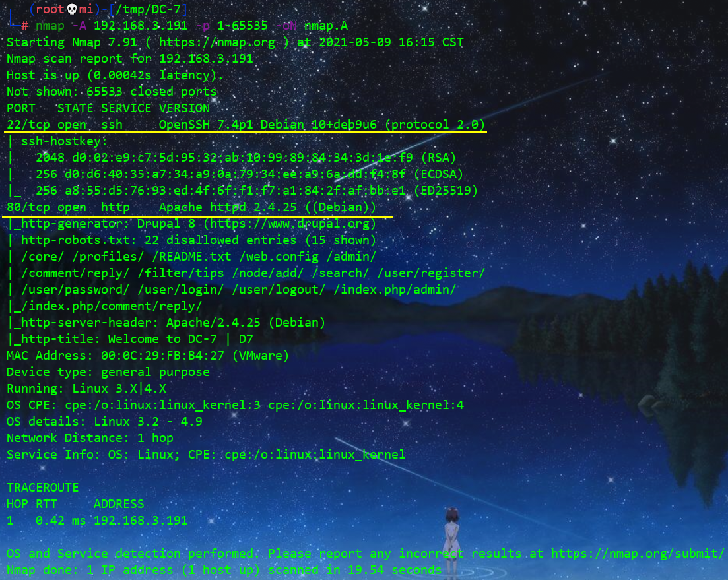Click the /README.txt disallowed entry
Screen dimensions: 728x580
(192, 257)
